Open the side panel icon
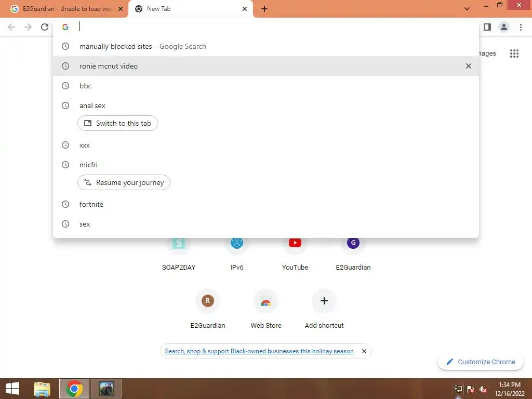Image resolution: width=532 pixels, height=399 pixels. pos(487,27)
